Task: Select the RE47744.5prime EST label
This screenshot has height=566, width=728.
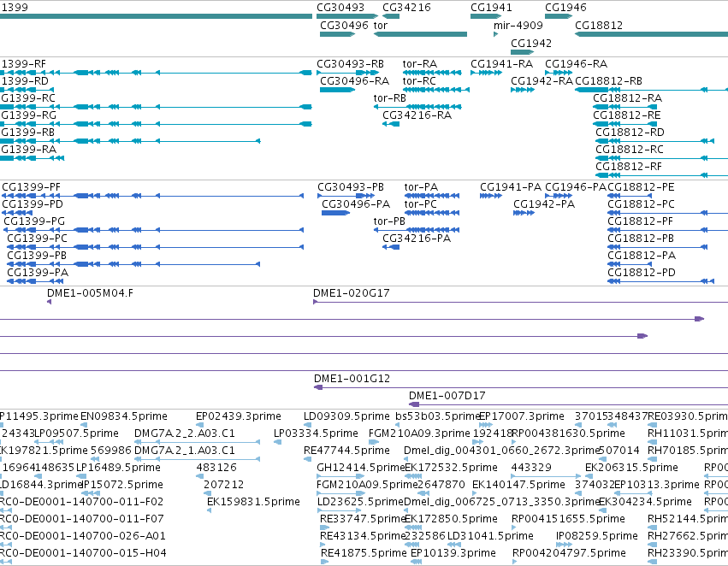Action: [346, 451]
